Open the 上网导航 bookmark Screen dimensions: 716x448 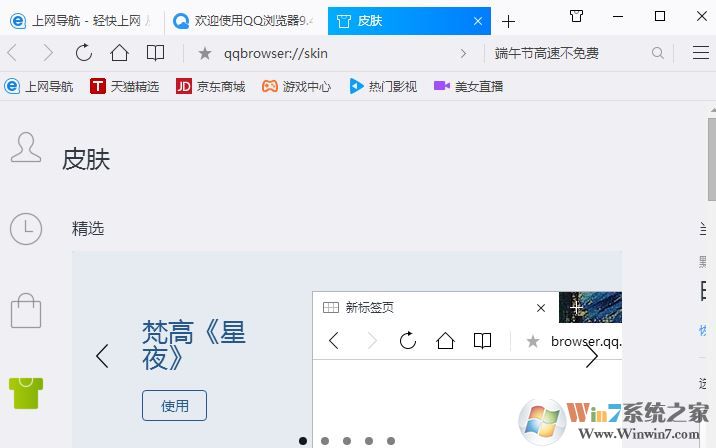point(39,86)
